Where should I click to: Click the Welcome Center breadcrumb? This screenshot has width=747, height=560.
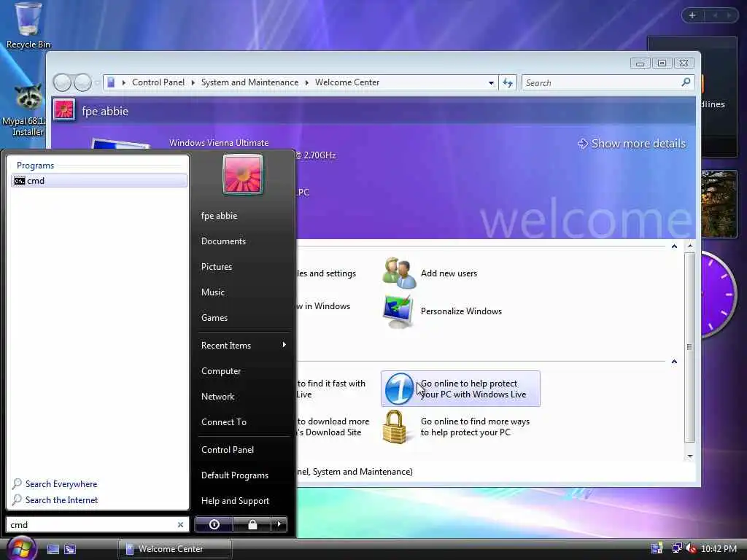coord(347,82)
